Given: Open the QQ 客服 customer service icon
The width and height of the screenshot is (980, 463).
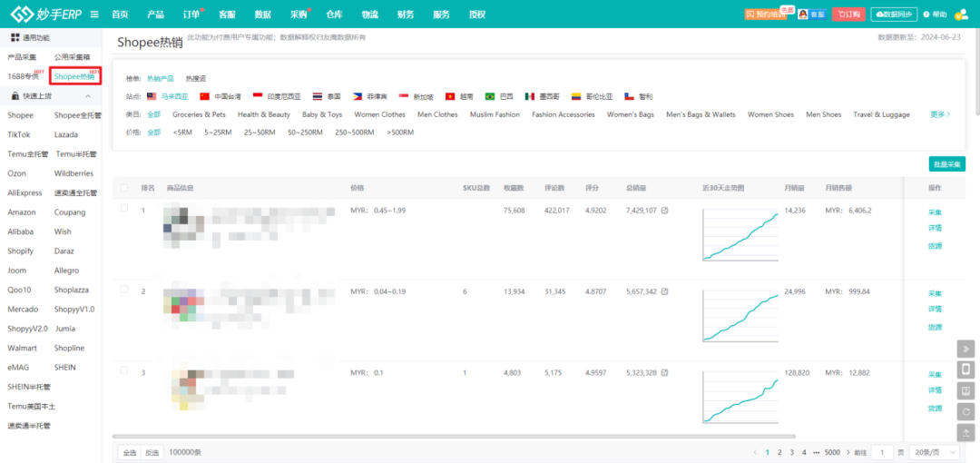Looking at the screenshot, I should (x=811, y=15).
